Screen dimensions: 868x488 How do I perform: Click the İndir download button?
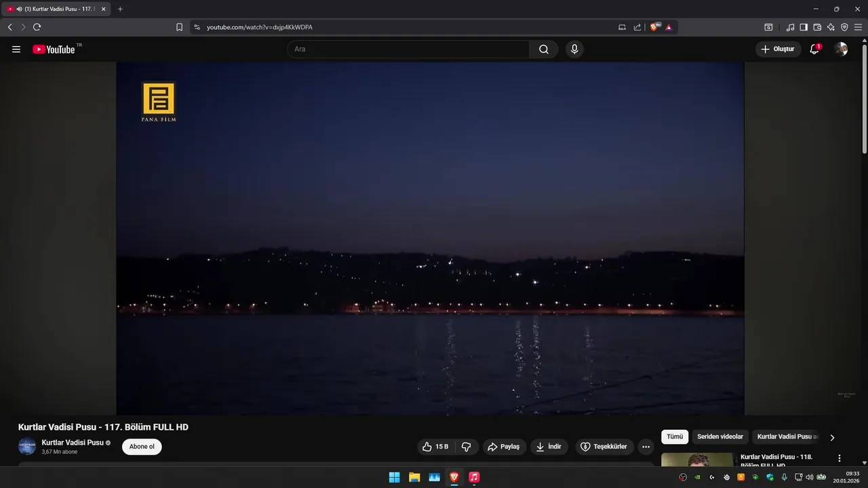coord(549,447)
